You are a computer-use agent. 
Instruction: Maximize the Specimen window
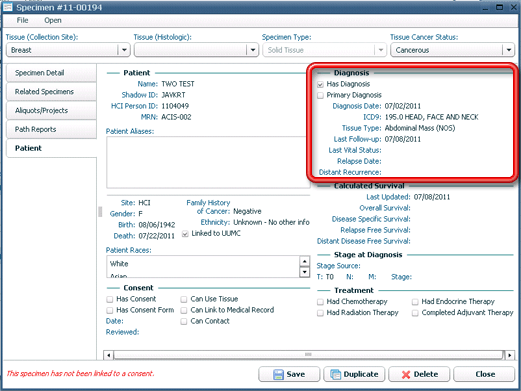(499, 7)
